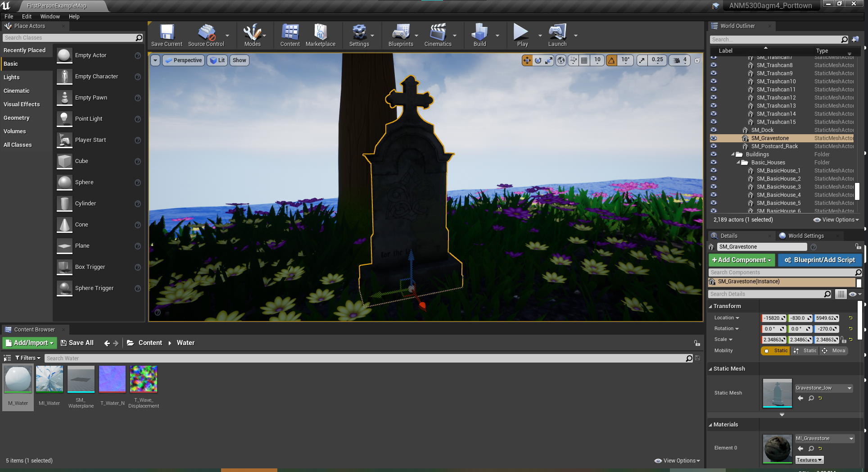Click the Build toolbar icon
The height and width of the screenshot is (472, 868).
click(x=479, y=35)
